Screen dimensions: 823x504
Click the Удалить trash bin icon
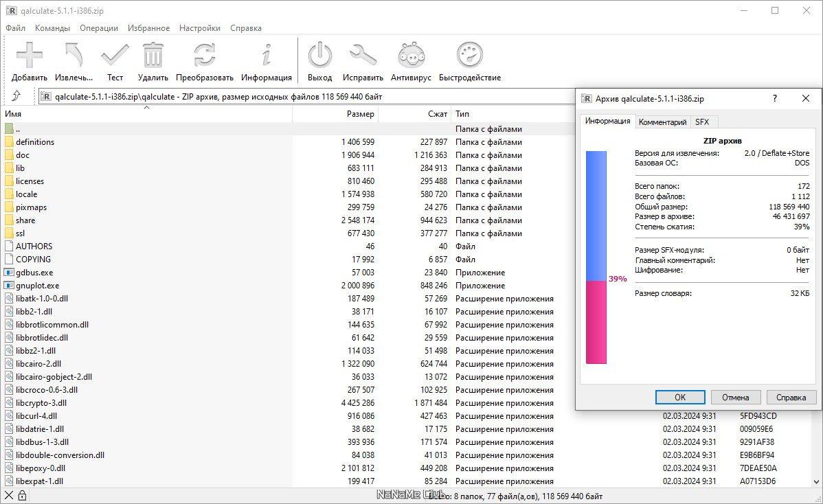pyautogui.click(x=153, y=56)
